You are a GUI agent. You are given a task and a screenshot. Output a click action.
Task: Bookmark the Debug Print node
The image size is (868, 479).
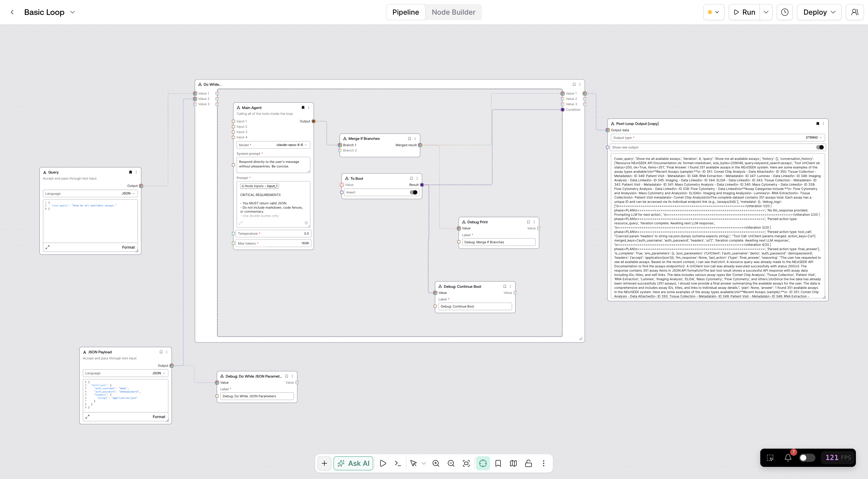pos(528,222)
